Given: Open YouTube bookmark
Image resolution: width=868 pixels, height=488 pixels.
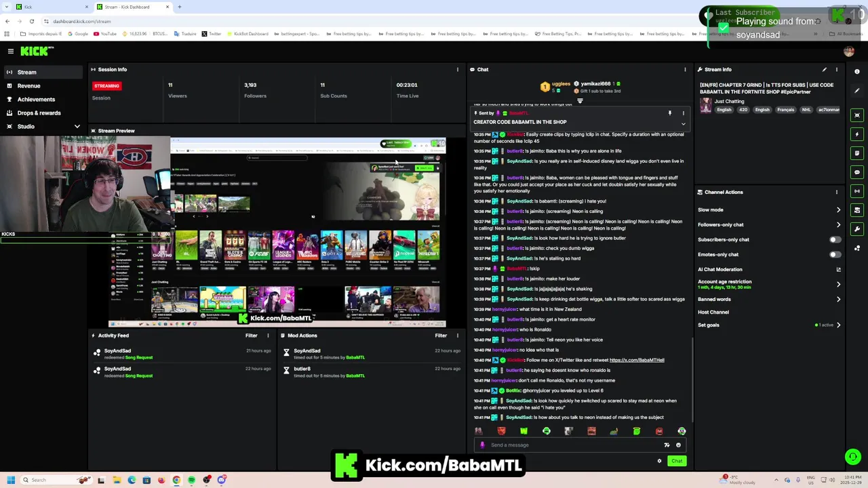Looking at the screenshot, I should (x=105, y=34).
